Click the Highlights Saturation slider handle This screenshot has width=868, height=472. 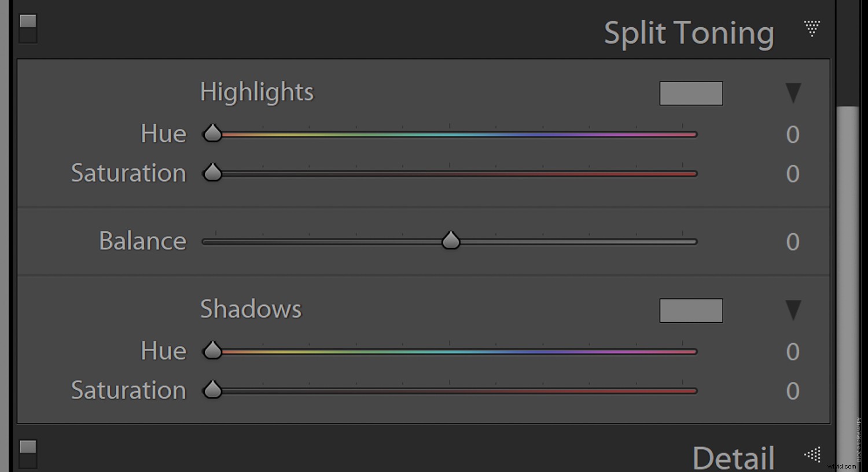[x=214, y=172]
